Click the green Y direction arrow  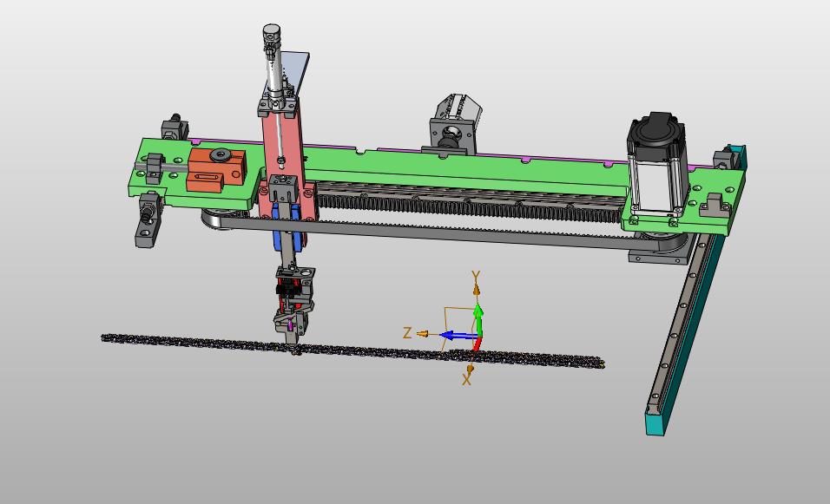[478, 319]
